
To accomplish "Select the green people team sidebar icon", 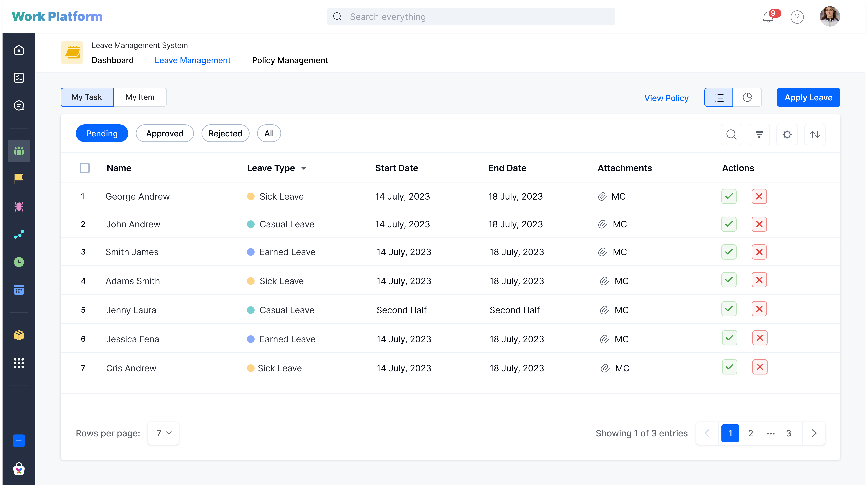I will coord(19,151).
